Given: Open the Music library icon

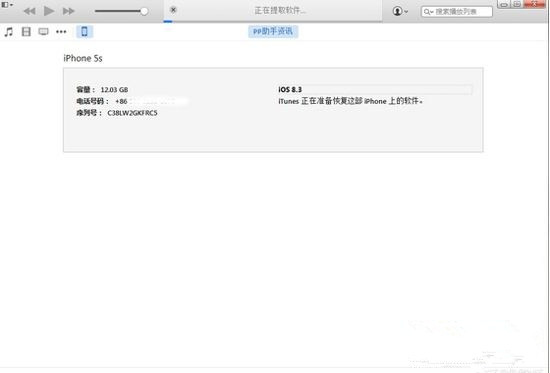Looking at the screenshot, I should pyautogui.click(x=9, y=32).
